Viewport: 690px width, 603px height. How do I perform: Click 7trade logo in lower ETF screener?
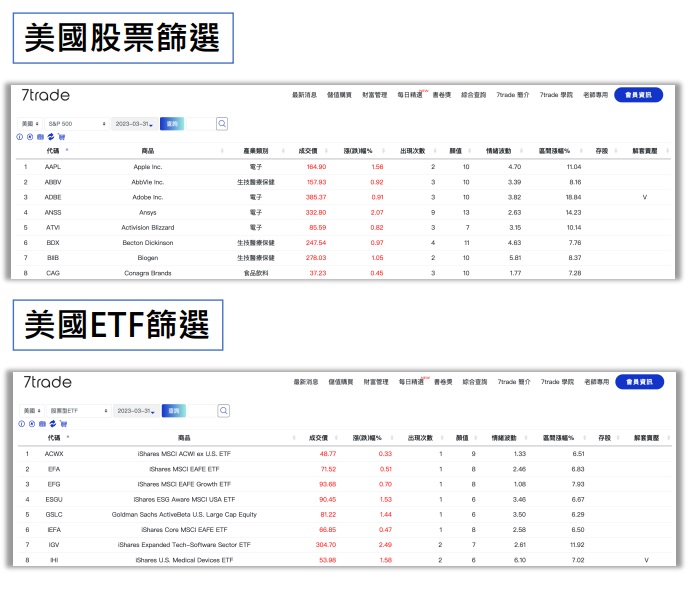(x=48, y=382)
